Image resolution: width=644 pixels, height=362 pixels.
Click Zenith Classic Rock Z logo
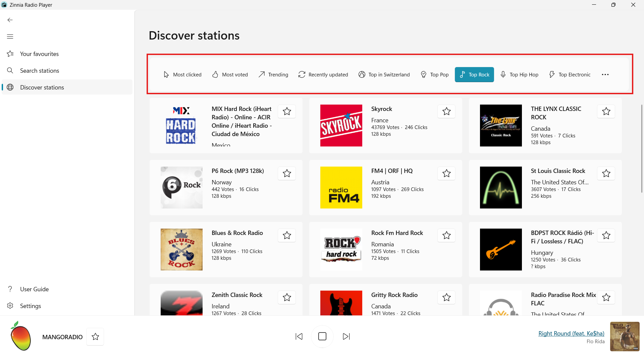click(181, 303)
